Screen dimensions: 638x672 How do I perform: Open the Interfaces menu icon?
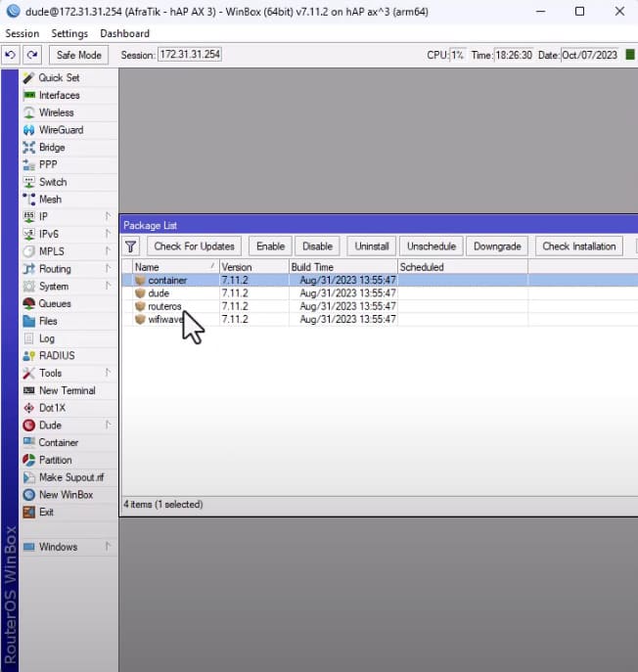pos(29,95)
